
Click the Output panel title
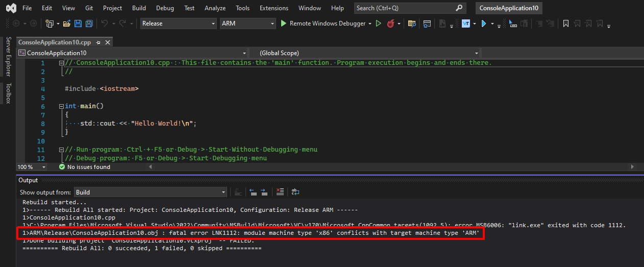coord(28,180)
